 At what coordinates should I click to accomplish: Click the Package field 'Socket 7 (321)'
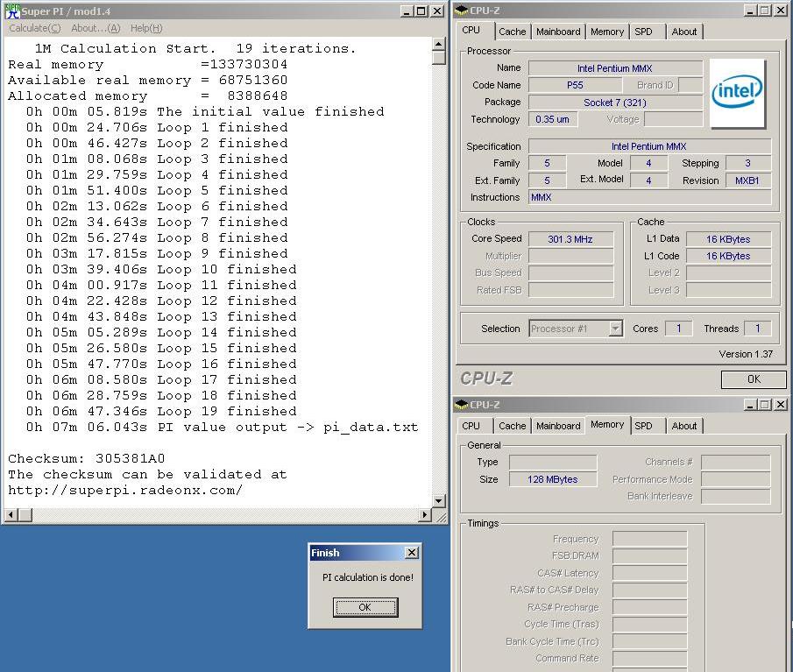[x=615, y=103]
